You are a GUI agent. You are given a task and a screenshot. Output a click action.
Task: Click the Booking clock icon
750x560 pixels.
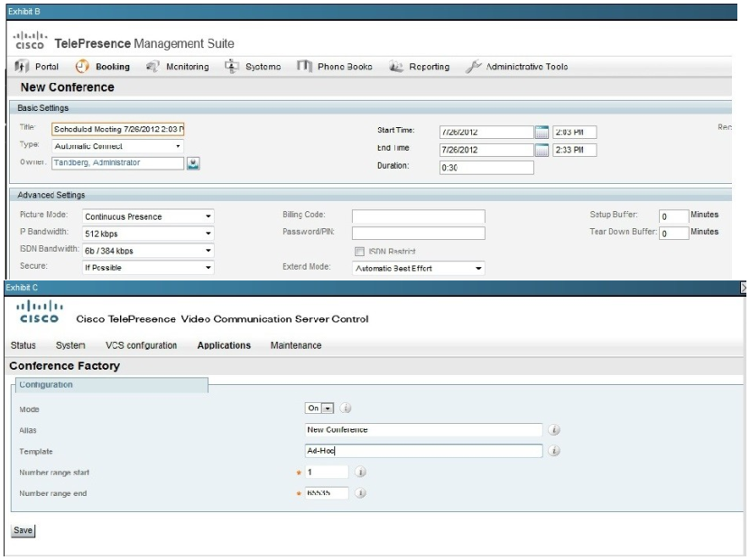pos(82,67)
